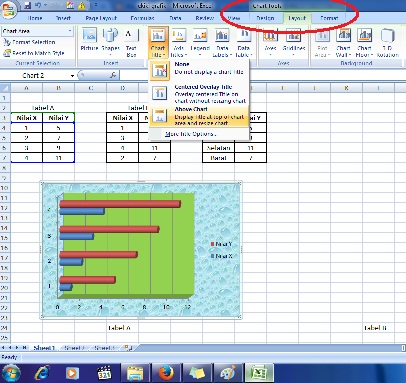Open Axis Titles options
406x383 pixels.
point(179,42)
